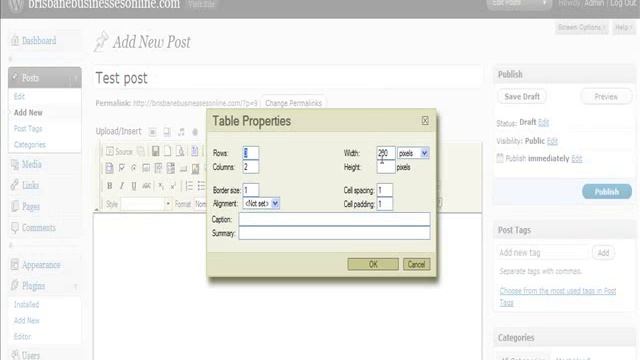This screenshot has height=360, width=640.
Task: Click the WordPress logo in header
Action: 16,5
